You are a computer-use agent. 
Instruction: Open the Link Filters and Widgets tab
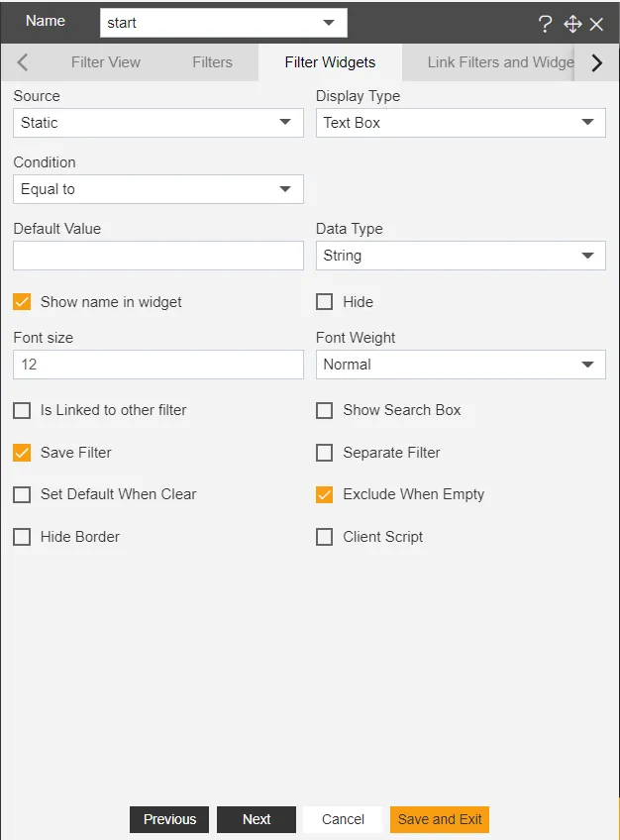[500, 62]
